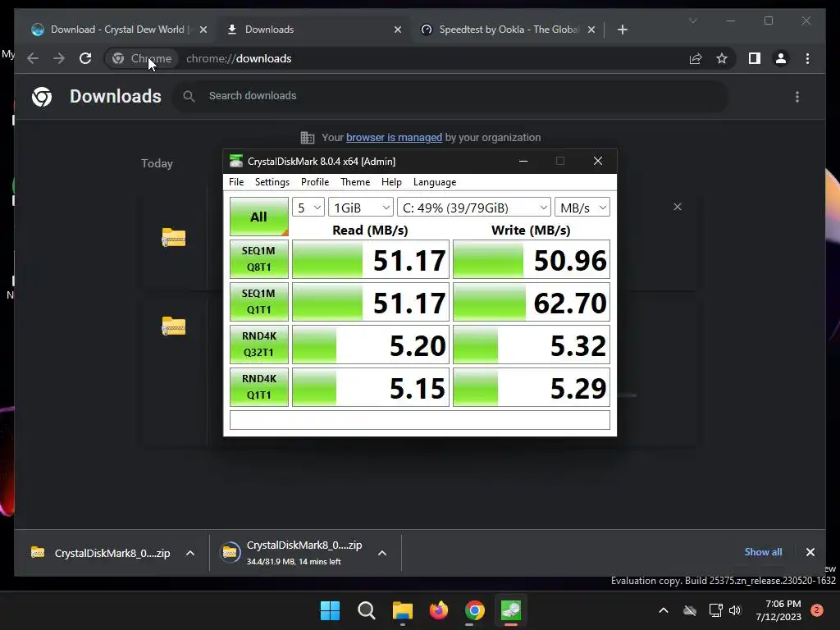This screenshot has height=630, width=840.
Task: Start the SEQ1M Q8T1 test
Action: click(x=258, y=258)
